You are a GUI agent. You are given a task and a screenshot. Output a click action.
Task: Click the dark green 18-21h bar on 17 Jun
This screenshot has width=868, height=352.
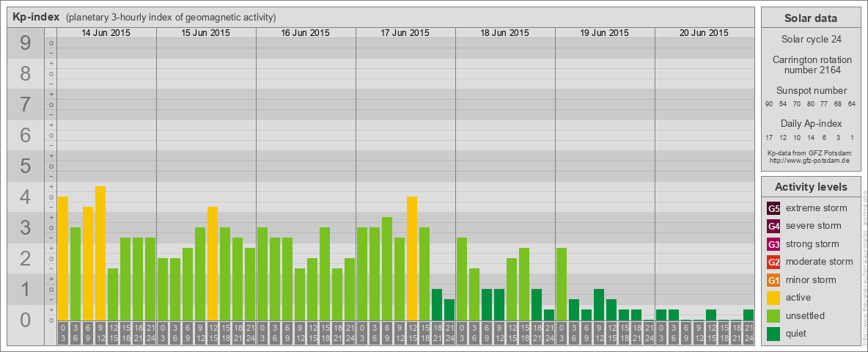click(437, 305)
